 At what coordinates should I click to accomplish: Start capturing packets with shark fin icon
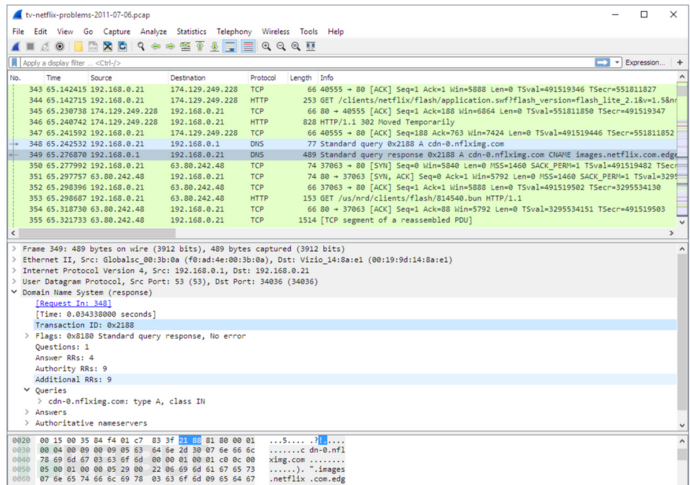point(17,46)
